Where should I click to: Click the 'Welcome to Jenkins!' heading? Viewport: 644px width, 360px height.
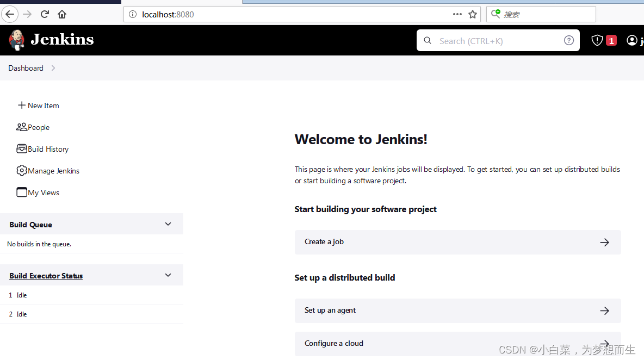(361, 140)
